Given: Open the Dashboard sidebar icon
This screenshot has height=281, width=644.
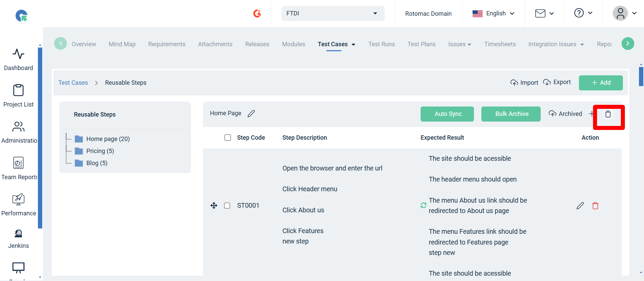Looking at the screenshot, I should pos(18,54).
